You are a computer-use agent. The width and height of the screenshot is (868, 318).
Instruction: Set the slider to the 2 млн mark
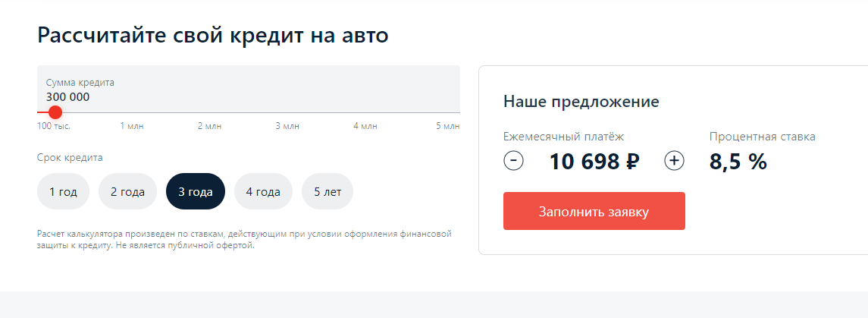point(210,126)
